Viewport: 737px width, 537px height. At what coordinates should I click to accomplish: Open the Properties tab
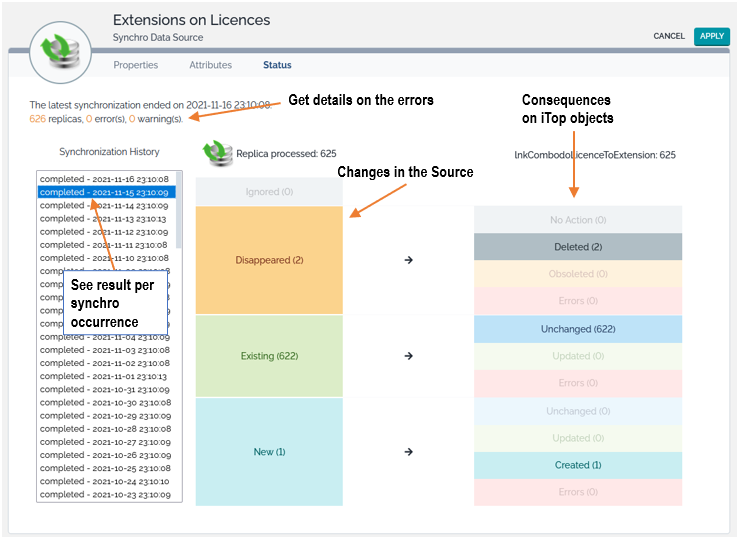coord(135,65)
